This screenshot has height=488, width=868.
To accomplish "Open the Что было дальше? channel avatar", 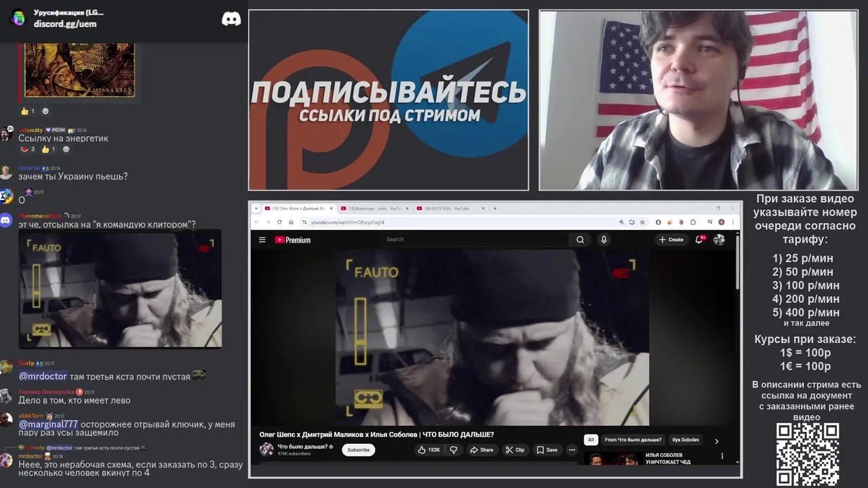I will click(267, 449).
